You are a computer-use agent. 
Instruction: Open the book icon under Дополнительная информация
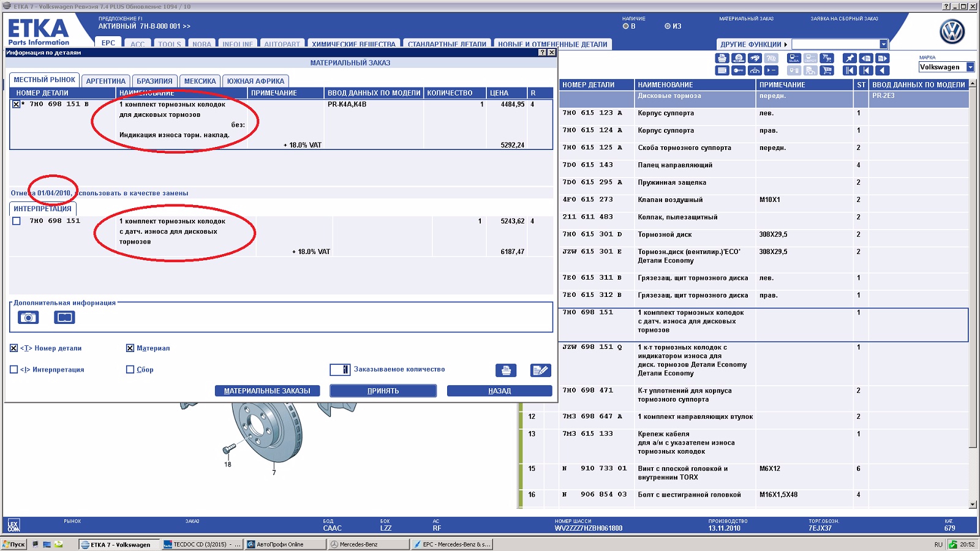[x=64, y=317]
